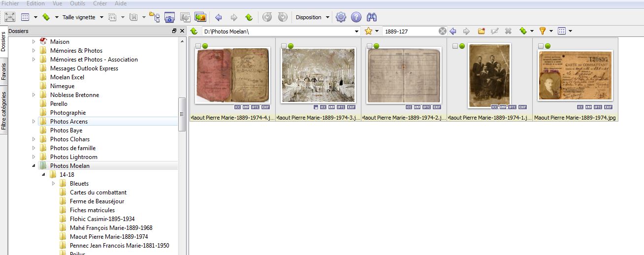The image size is (644, 255).
Task: Start the slideshow icon
Action: point(200,17)
